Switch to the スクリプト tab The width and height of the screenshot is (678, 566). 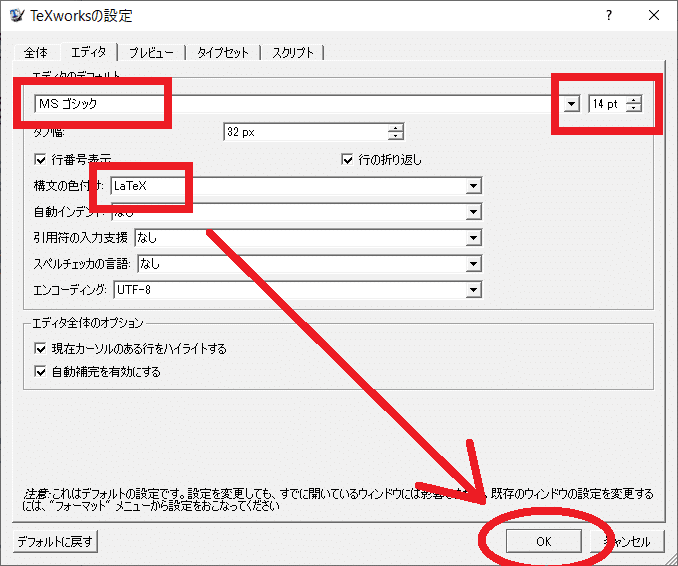tap(293, 53)
